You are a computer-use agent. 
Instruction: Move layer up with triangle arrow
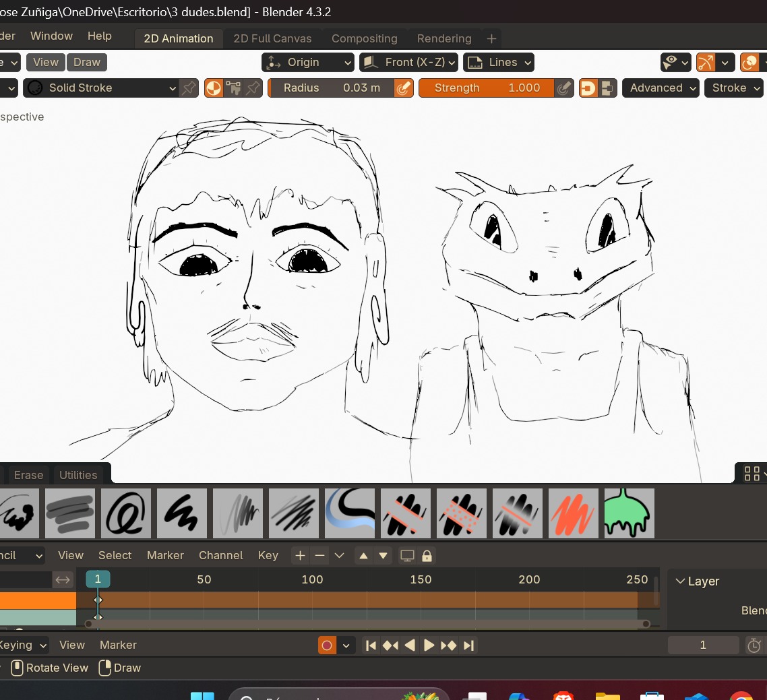point(363,556)
